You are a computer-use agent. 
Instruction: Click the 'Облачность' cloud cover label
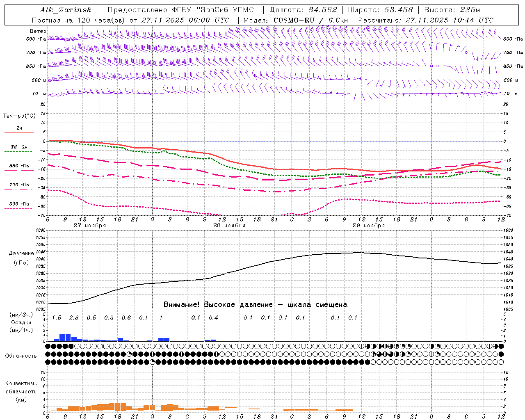[x=21, y=356]
